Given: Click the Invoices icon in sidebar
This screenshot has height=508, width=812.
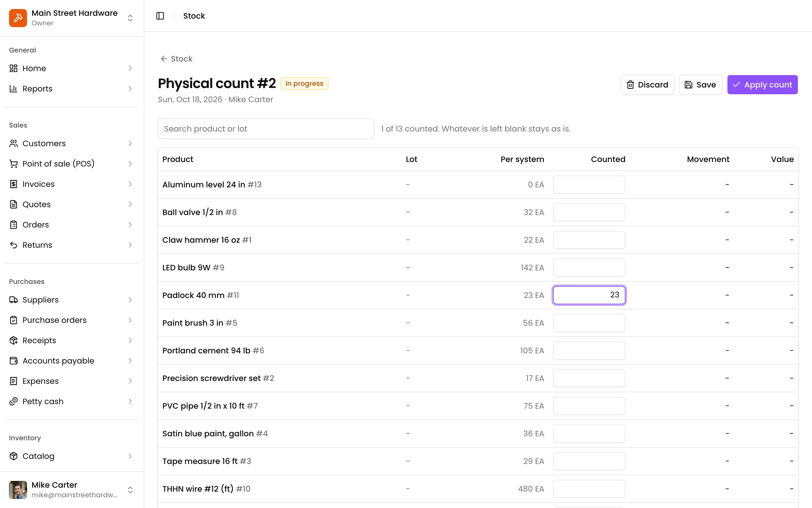Looking at the screenshot, I should coord(14,184).
